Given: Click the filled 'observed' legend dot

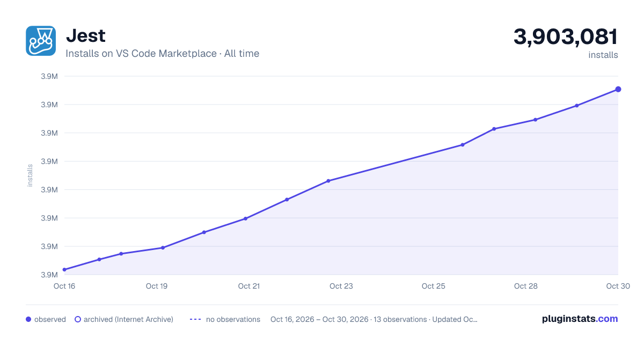Looking at the screenshot, I should pos(28,319).
